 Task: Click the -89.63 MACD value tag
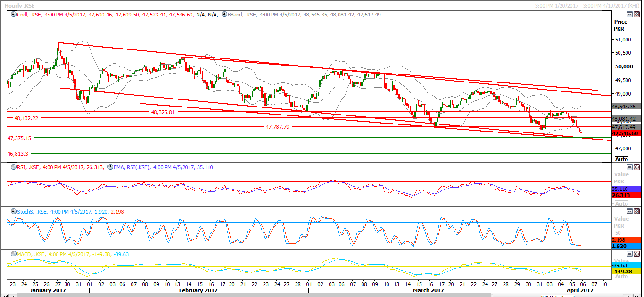(626, 265)
